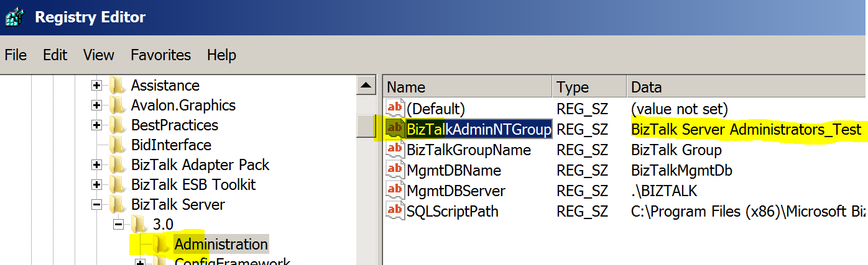Select the BestPractices tree item
The width and height of the screenshot is (868, 265).
click(175, 125)
